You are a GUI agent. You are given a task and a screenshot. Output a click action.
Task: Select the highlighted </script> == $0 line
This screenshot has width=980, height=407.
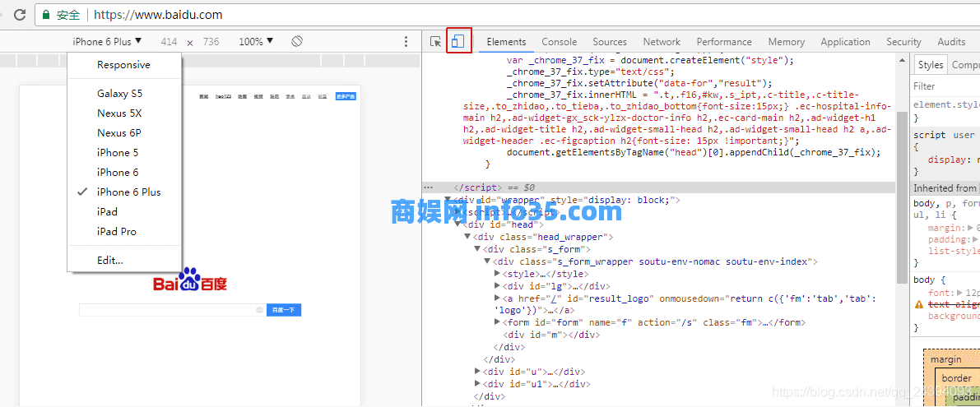click(658, 187)
